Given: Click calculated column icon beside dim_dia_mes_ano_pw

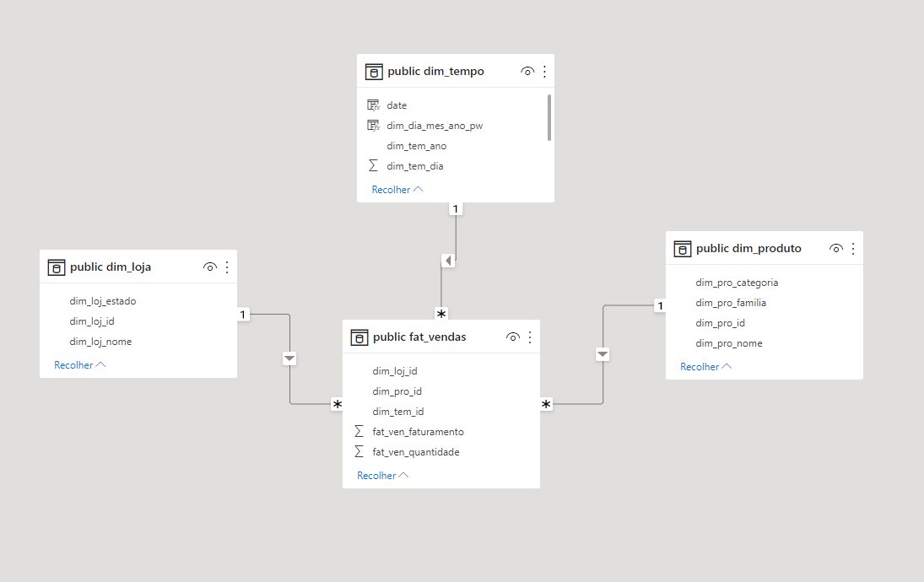Looking at the screenshot, I should (374, 126).
